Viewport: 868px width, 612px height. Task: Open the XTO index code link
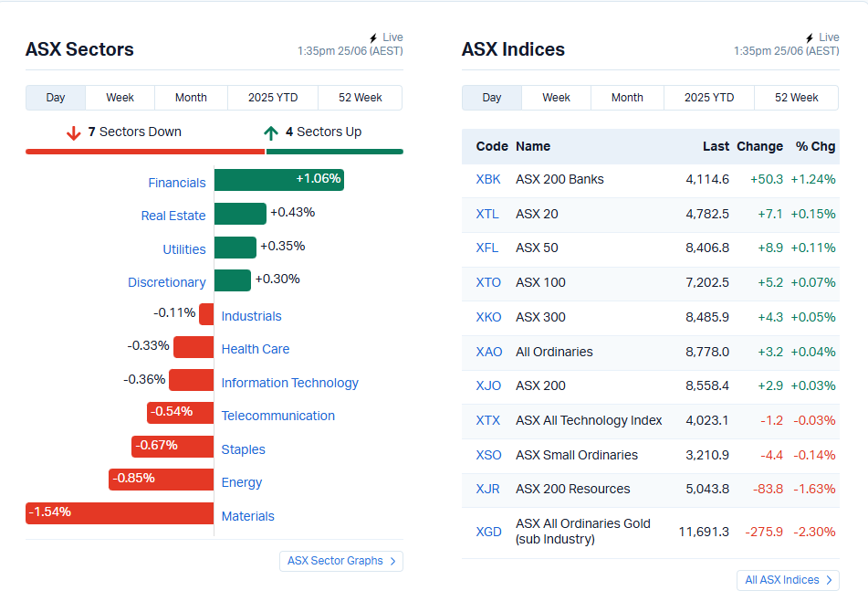pos(488,282)
